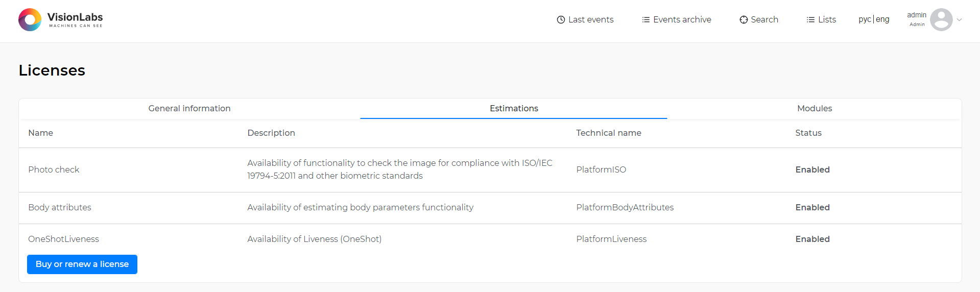
Task: Select the Photo check row
Action: pyautogui.click(x=490, y=170)
